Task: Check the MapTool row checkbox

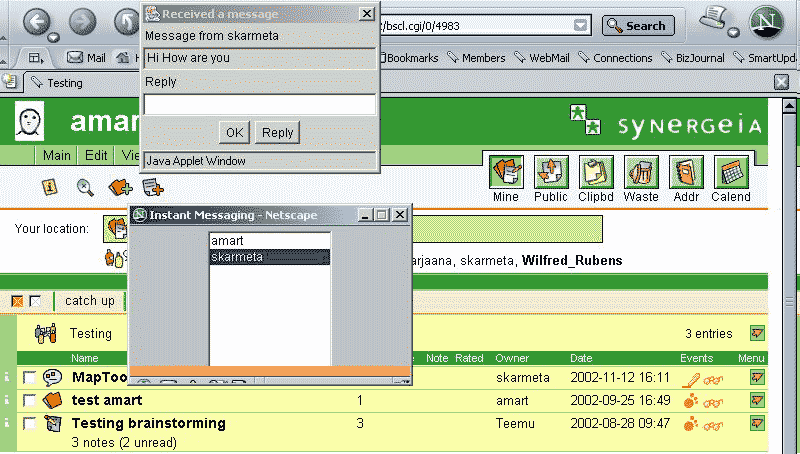Action: (x=29, y=378)
